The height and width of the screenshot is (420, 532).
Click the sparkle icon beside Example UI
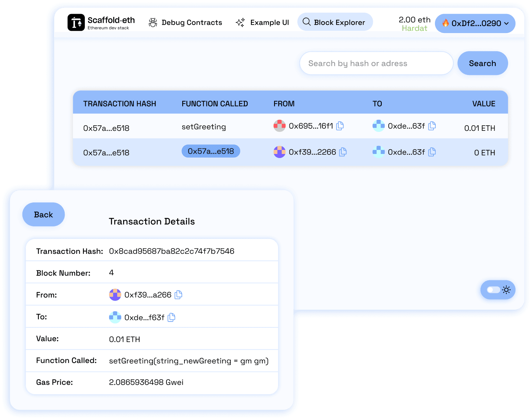click(240, 22)
